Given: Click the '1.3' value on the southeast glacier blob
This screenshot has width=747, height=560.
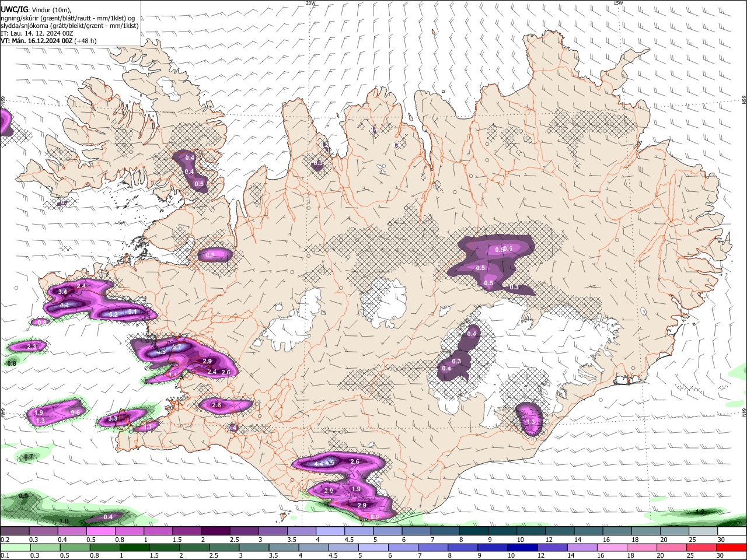Looking at the screenshot, I should (530, 422).
